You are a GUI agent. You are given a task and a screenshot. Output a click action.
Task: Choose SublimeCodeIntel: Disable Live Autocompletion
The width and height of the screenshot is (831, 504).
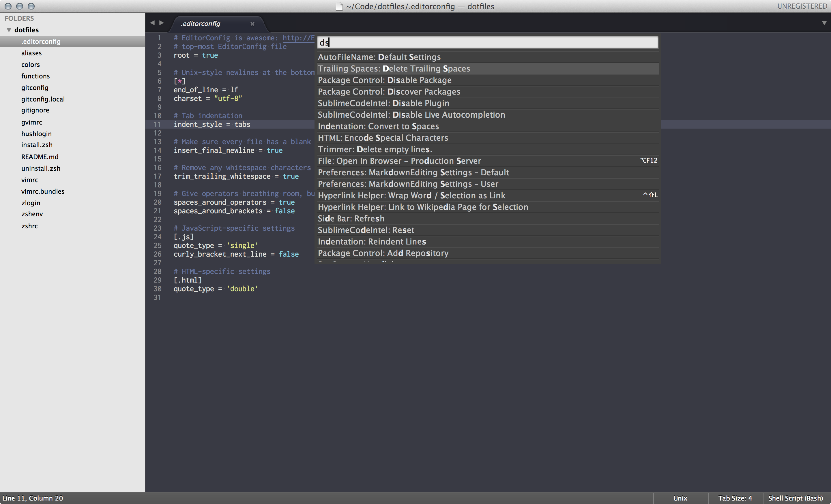coord(488,114)
